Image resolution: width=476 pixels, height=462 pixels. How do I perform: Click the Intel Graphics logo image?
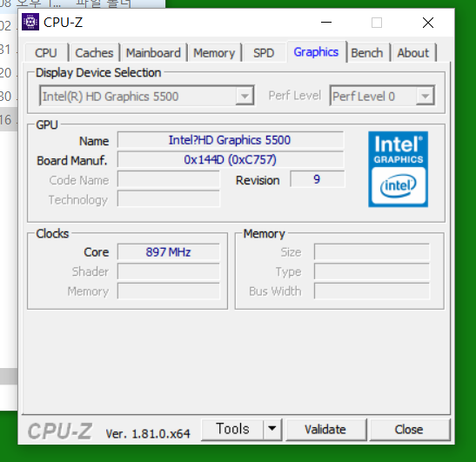(x=398, y=169)
